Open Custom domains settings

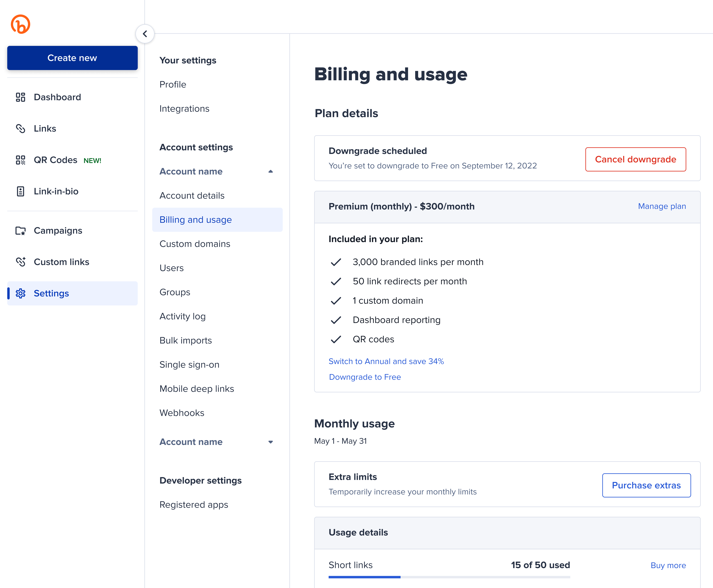[x=195, y=244]
